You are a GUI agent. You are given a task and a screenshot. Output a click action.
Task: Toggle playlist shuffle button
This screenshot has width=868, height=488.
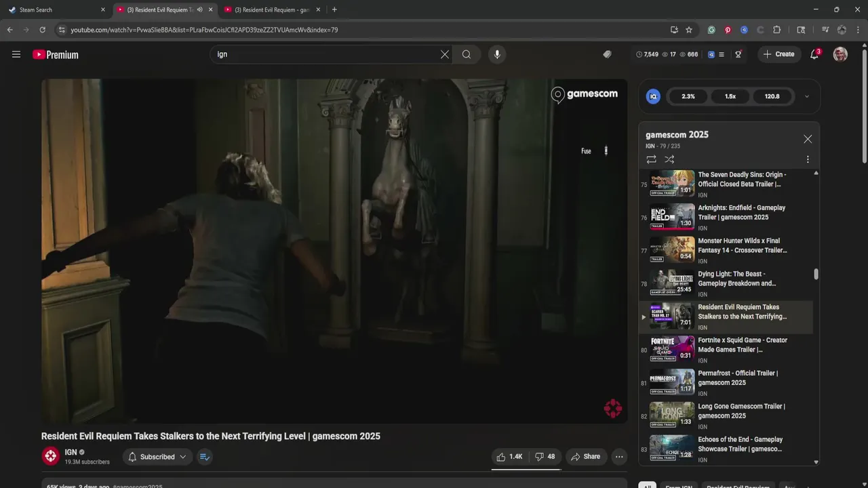coord(669,159)
